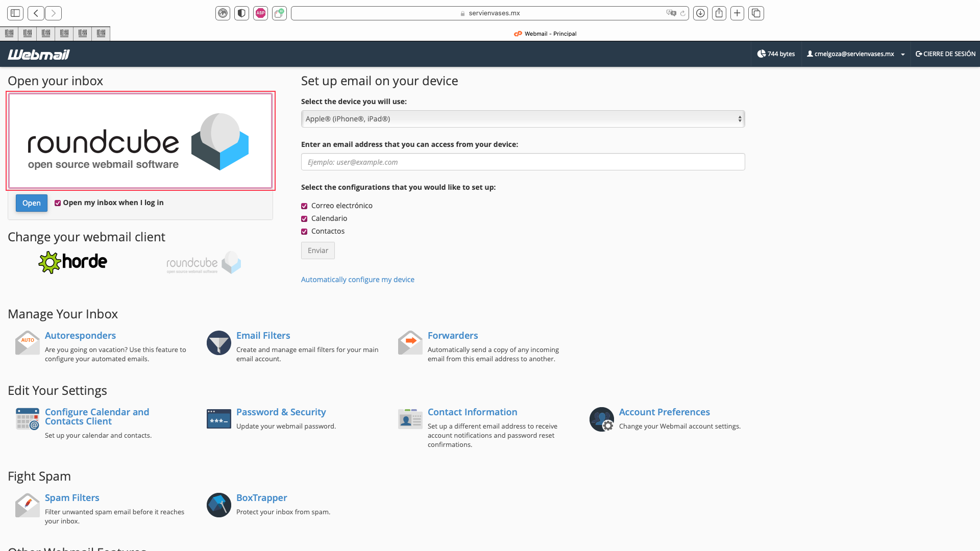This screenshot has width=980, height=551.
Task: Click the large roundcube inbox banner
Action: [x=140, y=141]
